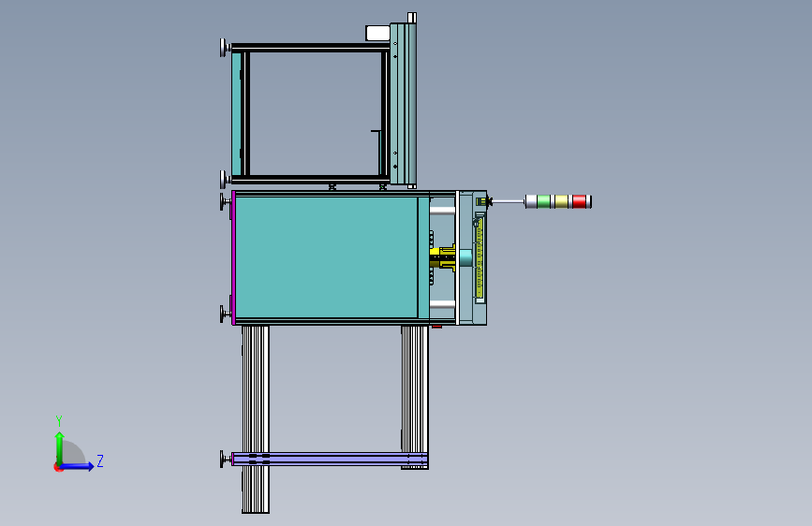This screenshot has width=812, height=526.
Task: Select the white motor box atop the upper frame
Action: coord(377,33)
